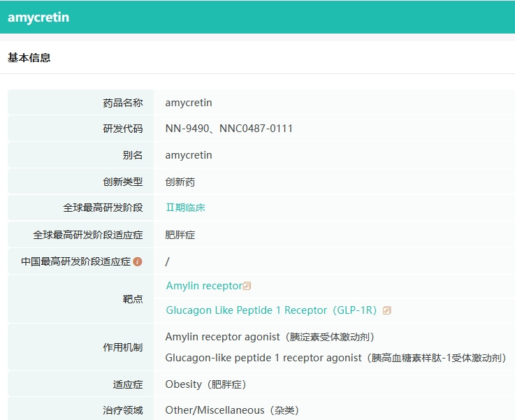Click the 靶点 label
Screen dimensions: 515x420
[133, 299]
